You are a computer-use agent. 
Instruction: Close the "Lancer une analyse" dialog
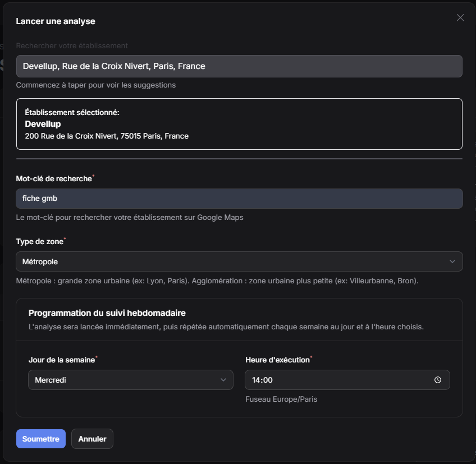point(460,17)
